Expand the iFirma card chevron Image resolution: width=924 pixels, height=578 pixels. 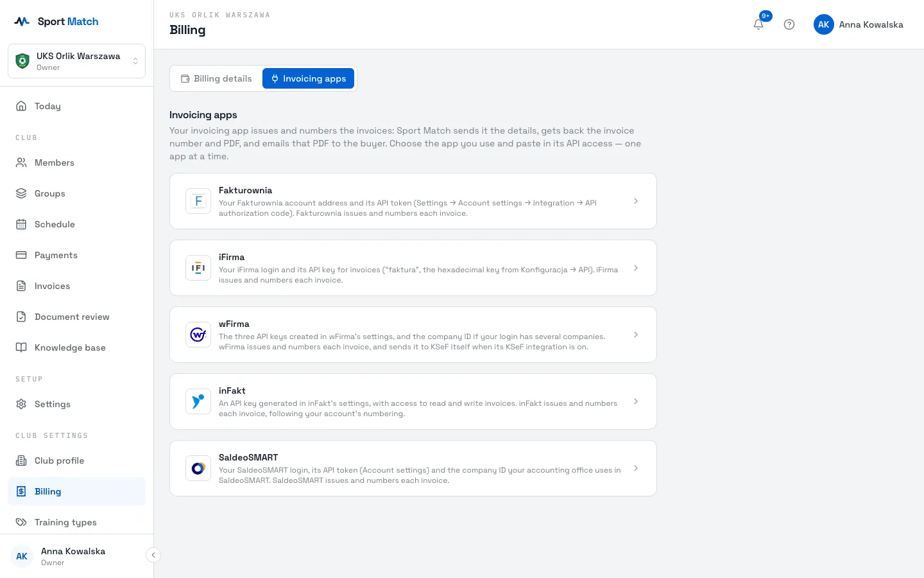[x=636, y=268]
